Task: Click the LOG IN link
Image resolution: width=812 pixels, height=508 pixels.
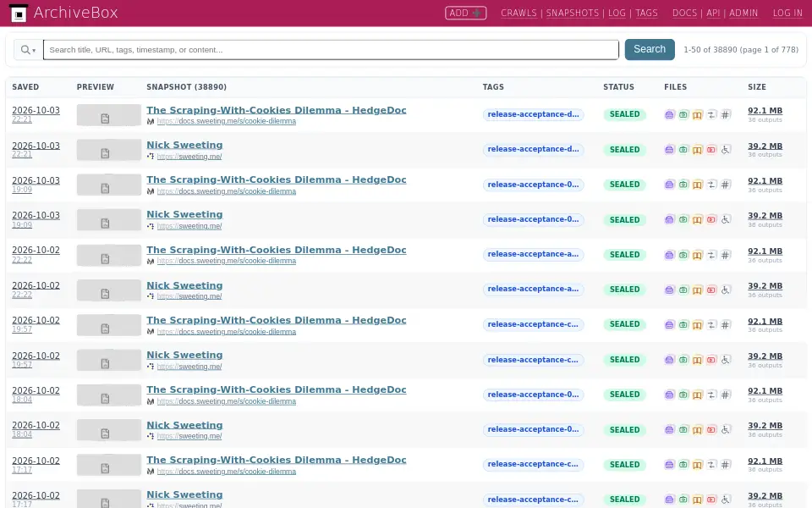Action: click(x=787, y=13)
